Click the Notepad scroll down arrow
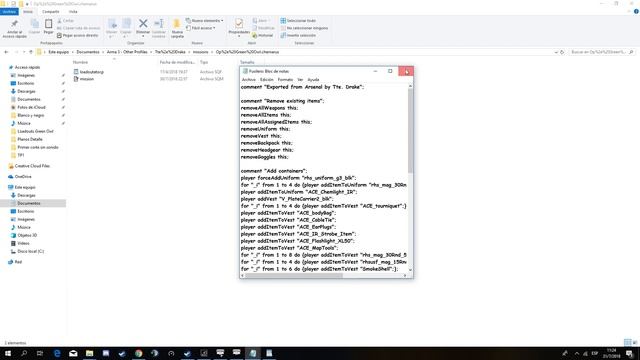Image resolution: width=640 pixels, height=360 pixels. [x=410, y=270]
